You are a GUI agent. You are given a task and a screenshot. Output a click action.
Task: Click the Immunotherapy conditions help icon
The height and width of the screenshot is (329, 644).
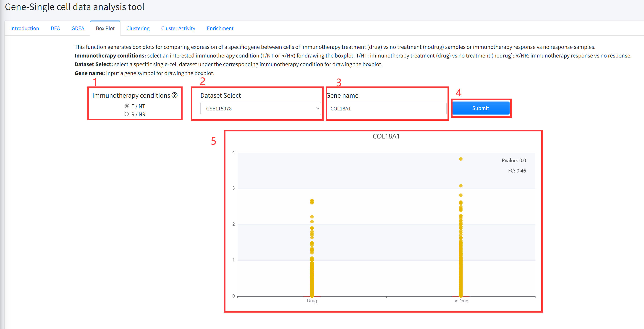(175, 95)
